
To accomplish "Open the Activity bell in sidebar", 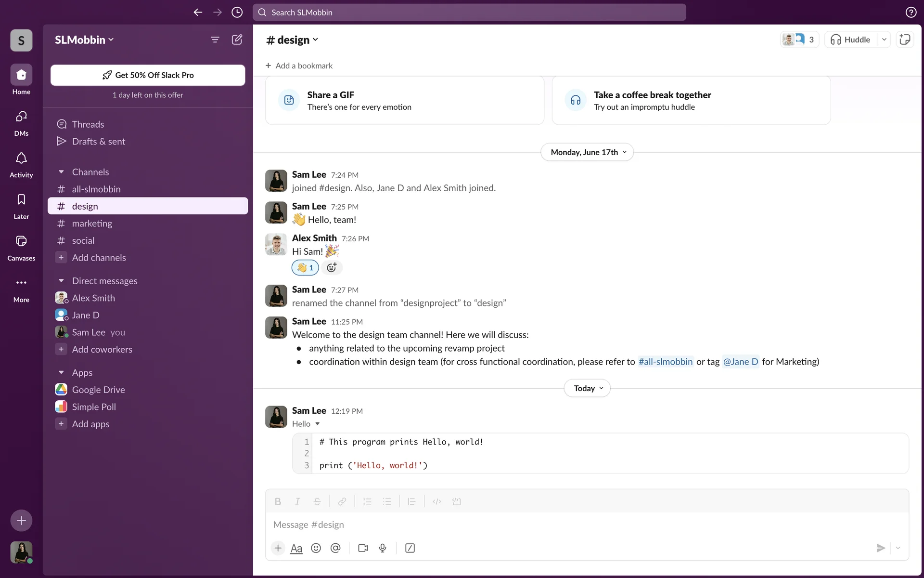I will 21,164.
